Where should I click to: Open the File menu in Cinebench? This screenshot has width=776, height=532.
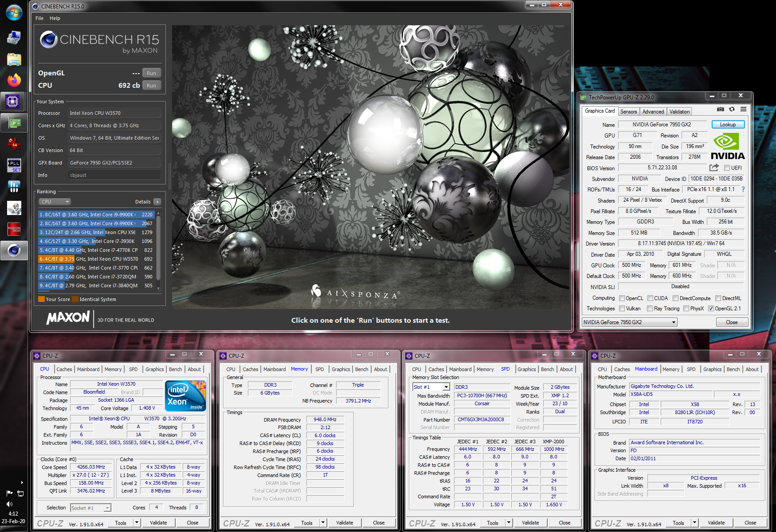tap(39, 18)
